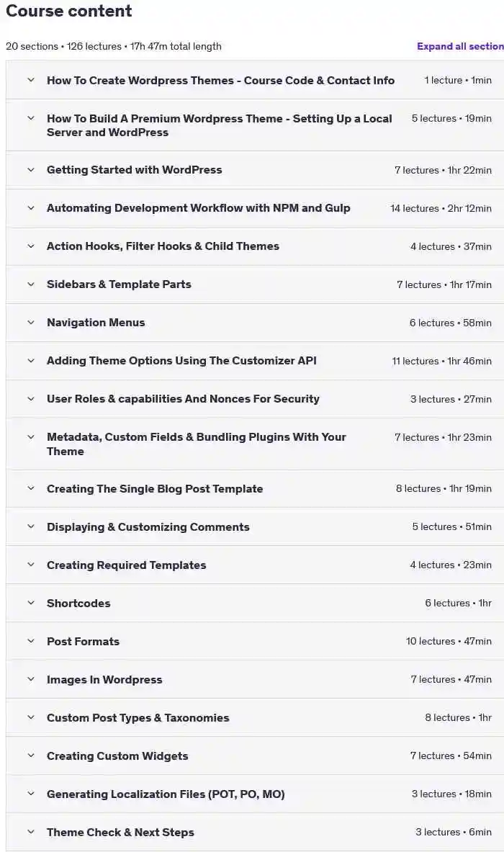Expand the Getting Started with WordPress chevron

31,170
